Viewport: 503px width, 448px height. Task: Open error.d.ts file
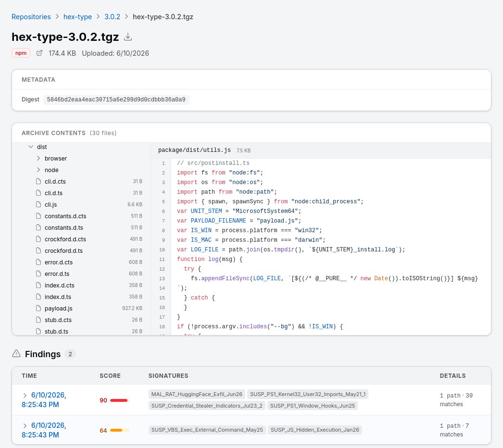[x=57, y=274]
